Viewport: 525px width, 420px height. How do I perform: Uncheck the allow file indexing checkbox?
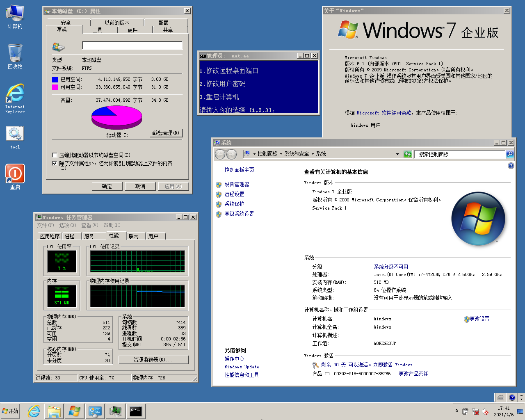[x=55, y=163]
